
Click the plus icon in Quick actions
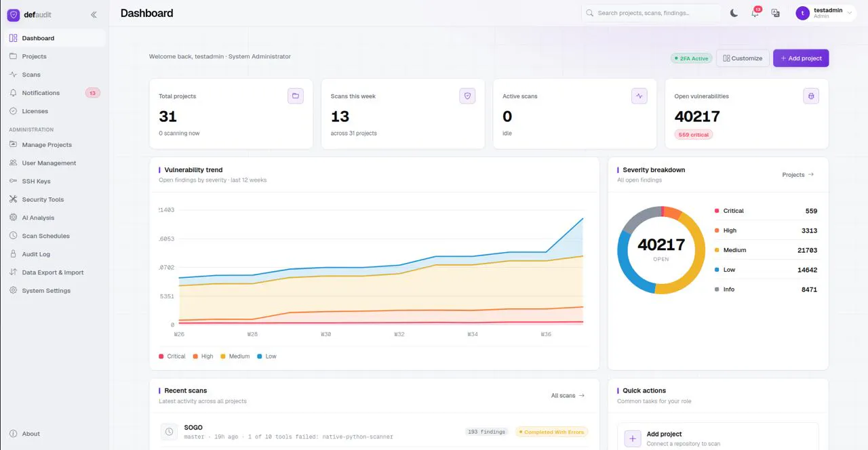(633, 438)
